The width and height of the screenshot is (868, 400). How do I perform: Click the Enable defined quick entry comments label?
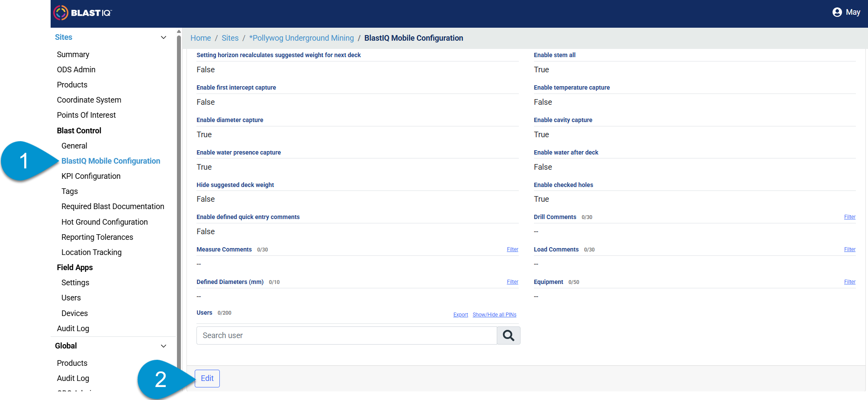pos(248,217)
